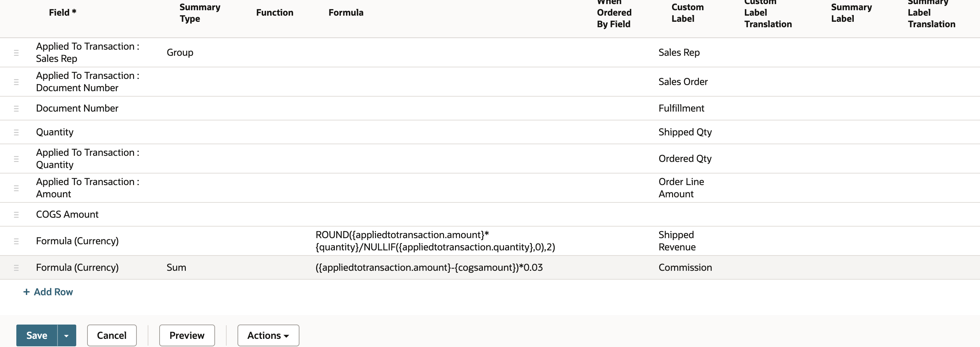
Task: Click the Function column header
Action: [x=275, y=13]
